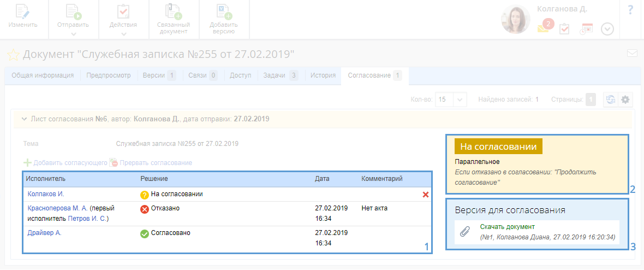Click the Версия для согласования heading
This screenshot has width=644, height=270.
[x=510, y=210]
